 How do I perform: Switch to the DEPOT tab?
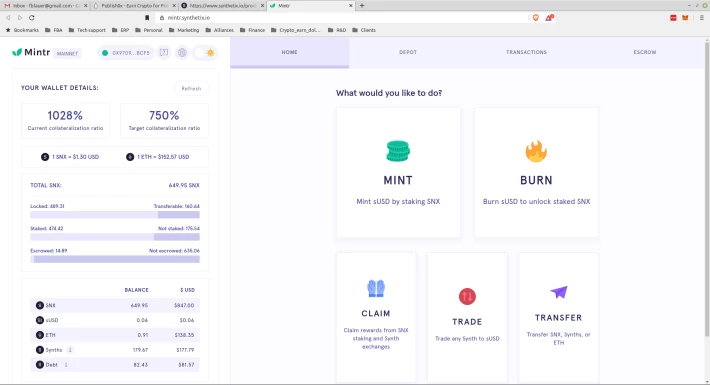(x=408, y=52)
